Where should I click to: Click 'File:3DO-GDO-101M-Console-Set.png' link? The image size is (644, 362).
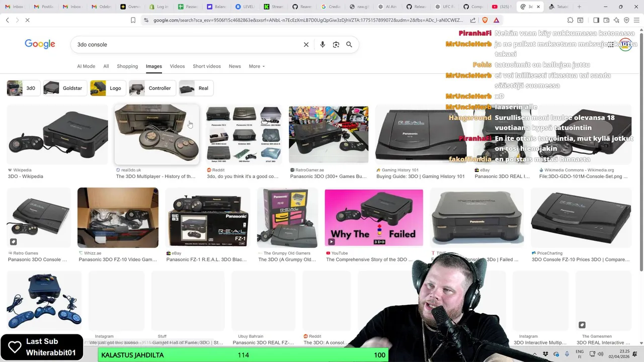(583, 176)
